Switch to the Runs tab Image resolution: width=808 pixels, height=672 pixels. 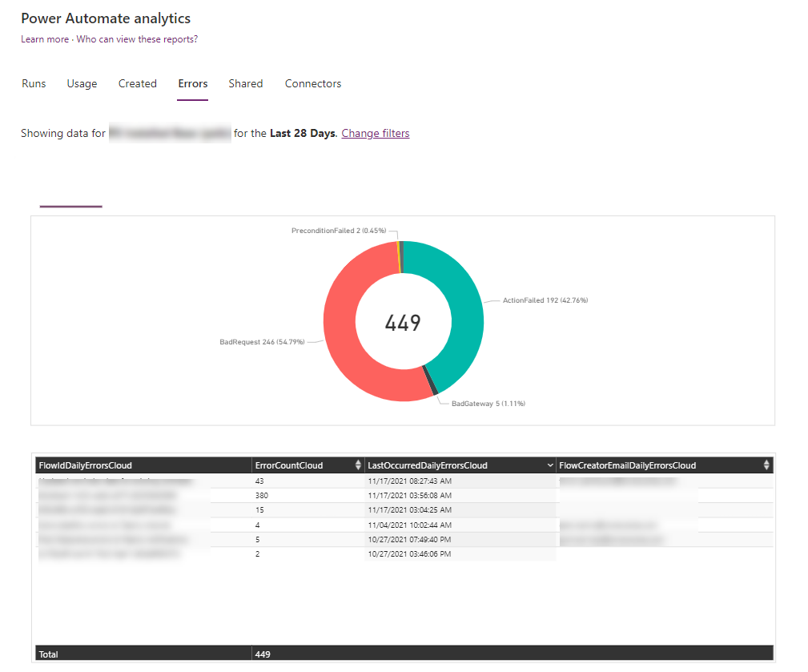pos(34,83)
